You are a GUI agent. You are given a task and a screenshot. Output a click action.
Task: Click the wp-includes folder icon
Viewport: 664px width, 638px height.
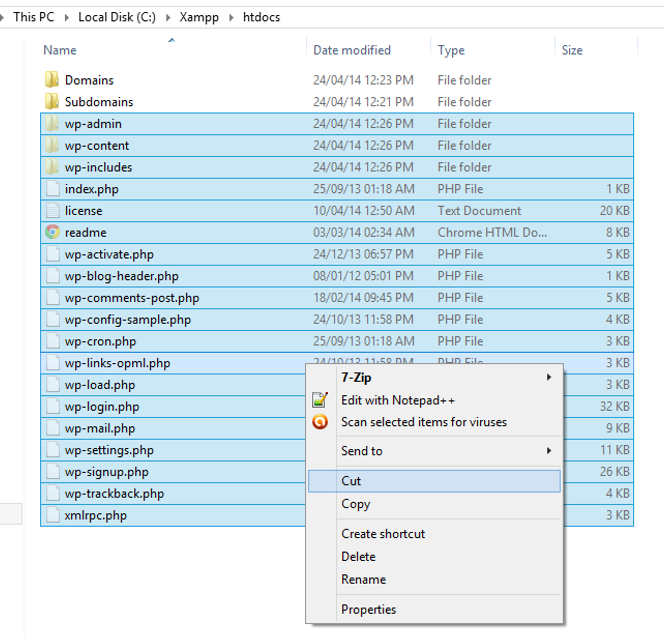(52, 167)
